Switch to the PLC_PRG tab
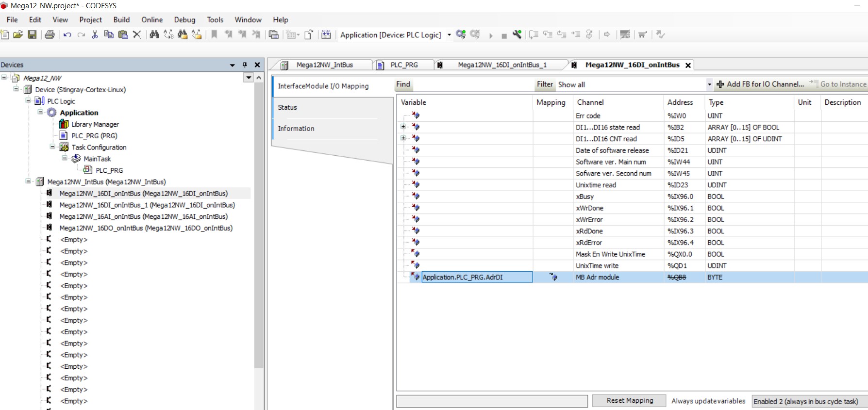This screenshot has width=868, height=410. point(404,65)
